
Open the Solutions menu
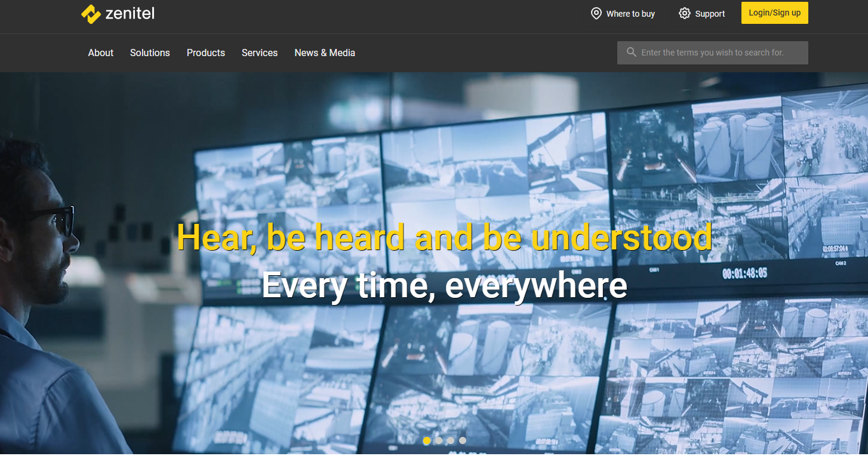[x=150, y=53]
